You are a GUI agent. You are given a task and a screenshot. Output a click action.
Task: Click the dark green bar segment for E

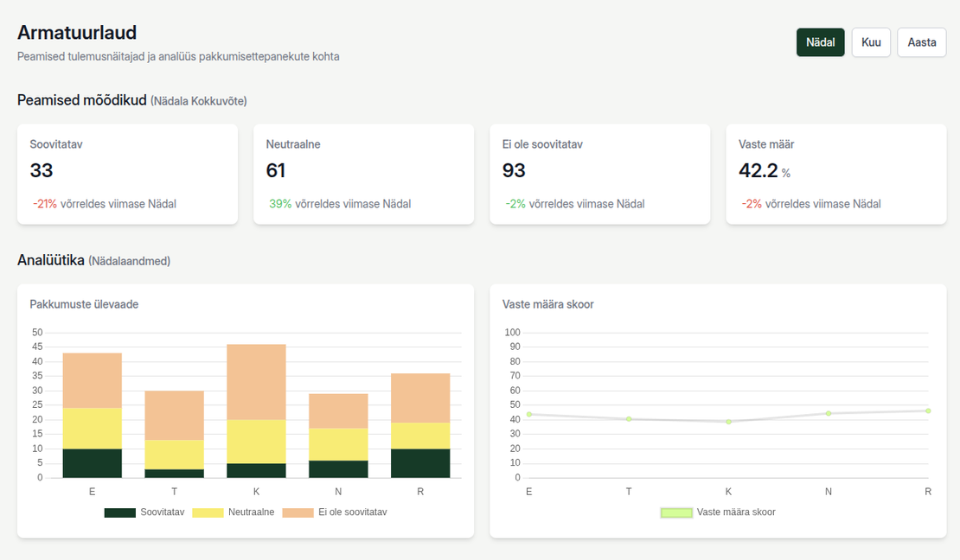tap(93, 463)
